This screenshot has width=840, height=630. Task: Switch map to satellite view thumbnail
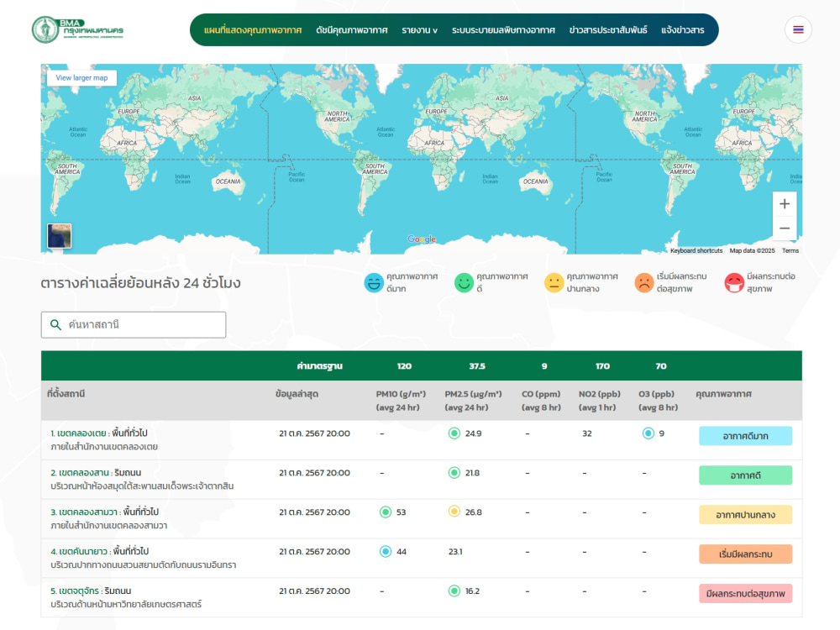(x=60, y=236)
